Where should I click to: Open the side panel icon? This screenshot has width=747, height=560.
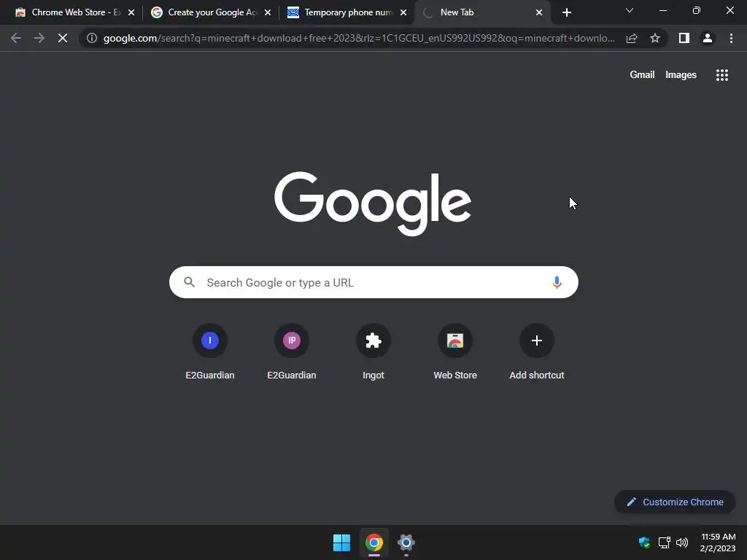(x=684, y=38)
